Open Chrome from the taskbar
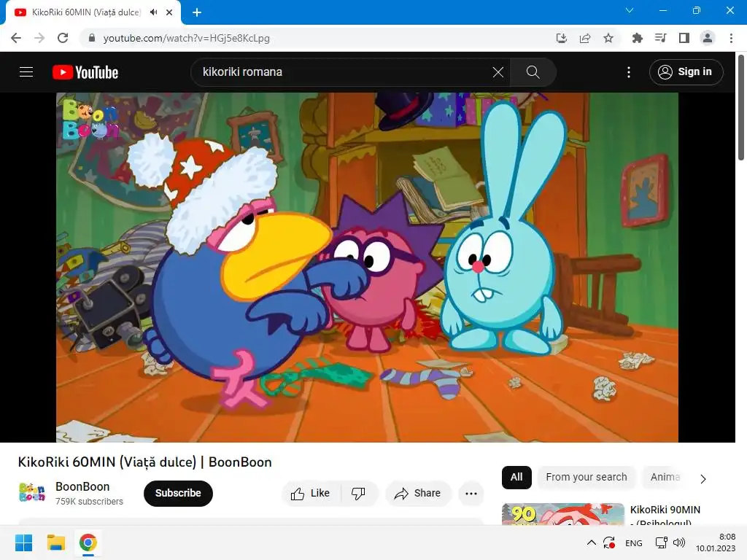 (88, 542)
